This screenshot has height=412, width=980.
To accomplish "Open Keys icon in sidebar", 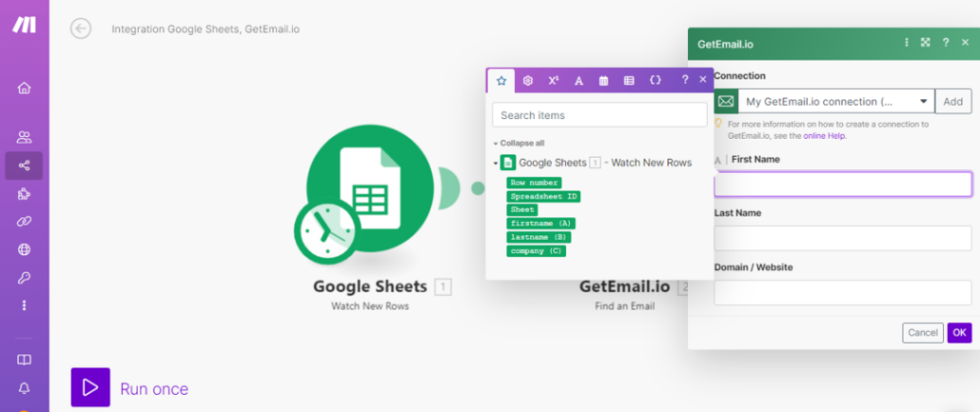I will (24, 278).
